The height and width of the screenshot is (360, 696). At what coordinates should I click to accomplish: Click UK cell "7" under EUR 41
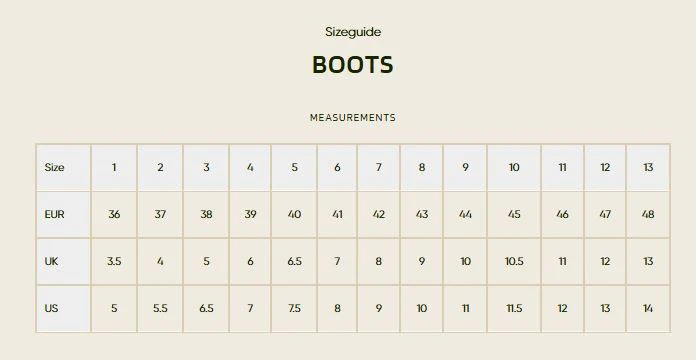[x=337, y=261]
